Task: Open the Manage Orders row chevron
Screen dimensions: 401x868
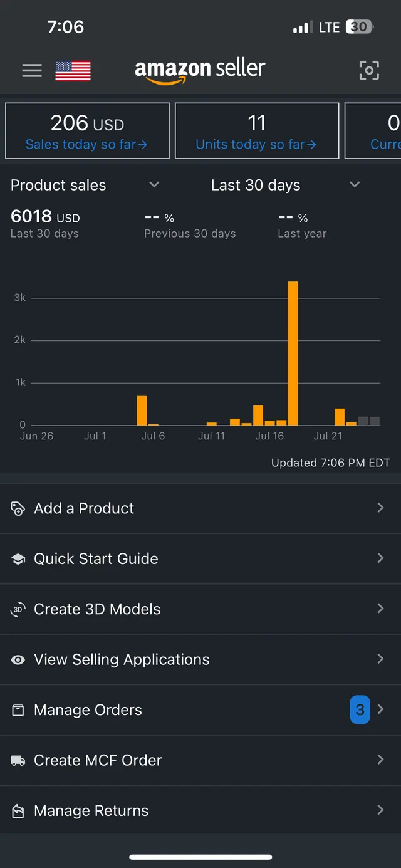Action: pos(380,709)
